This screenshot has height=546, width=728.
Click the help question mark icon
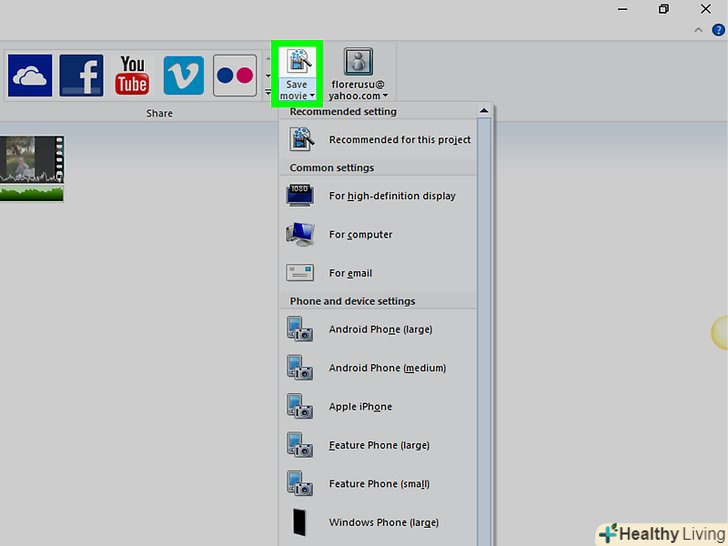click(717, 30)
